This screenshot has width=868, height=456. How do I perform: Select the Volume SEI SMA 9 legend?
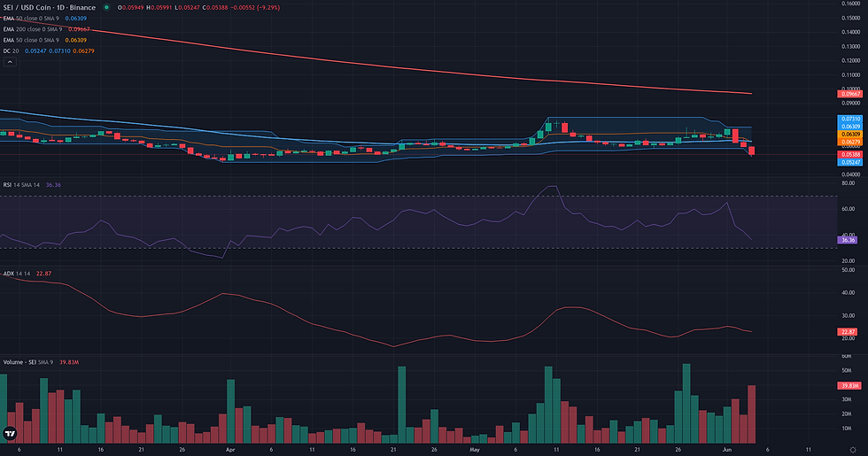pyautogui.click(x=41, y=362)
